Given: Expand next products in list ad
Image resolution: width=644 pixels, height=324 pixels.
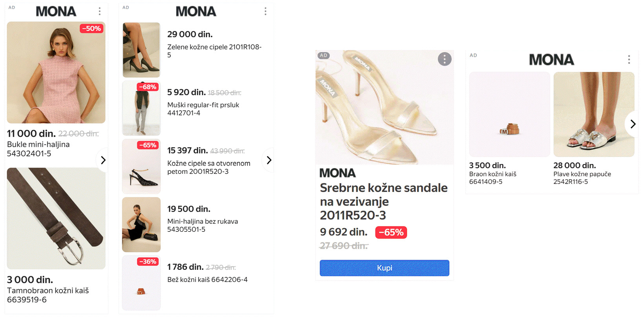Looking at the screenshot, I should click(269, 160).
